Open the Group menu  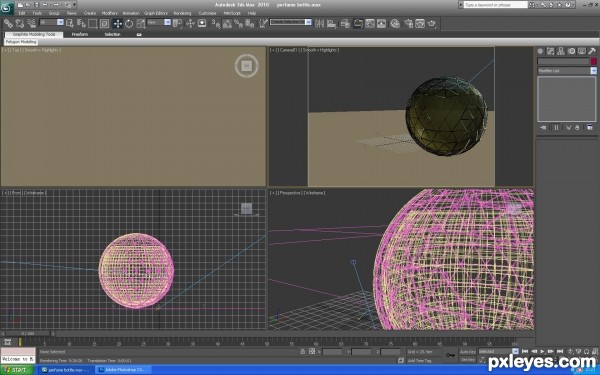(x=54, y=13)
